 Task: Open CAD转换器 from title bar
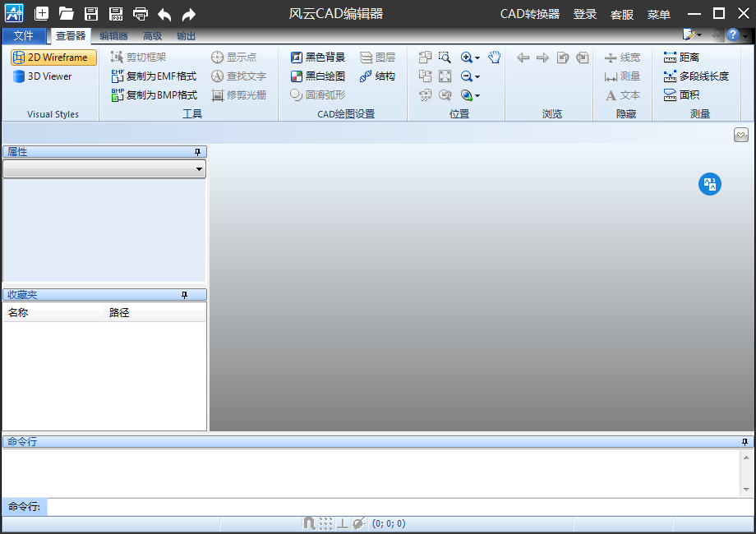click(530, 14)
